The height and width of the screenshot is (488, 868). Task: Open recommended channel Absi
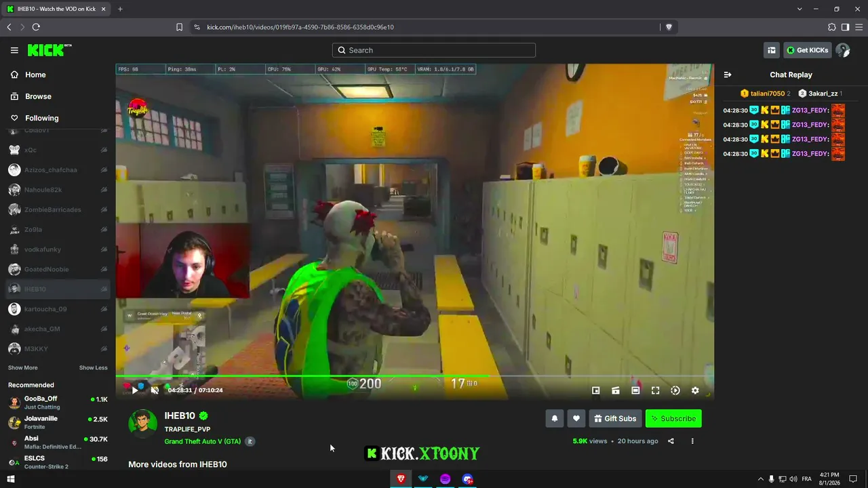(x=58, y=443)
